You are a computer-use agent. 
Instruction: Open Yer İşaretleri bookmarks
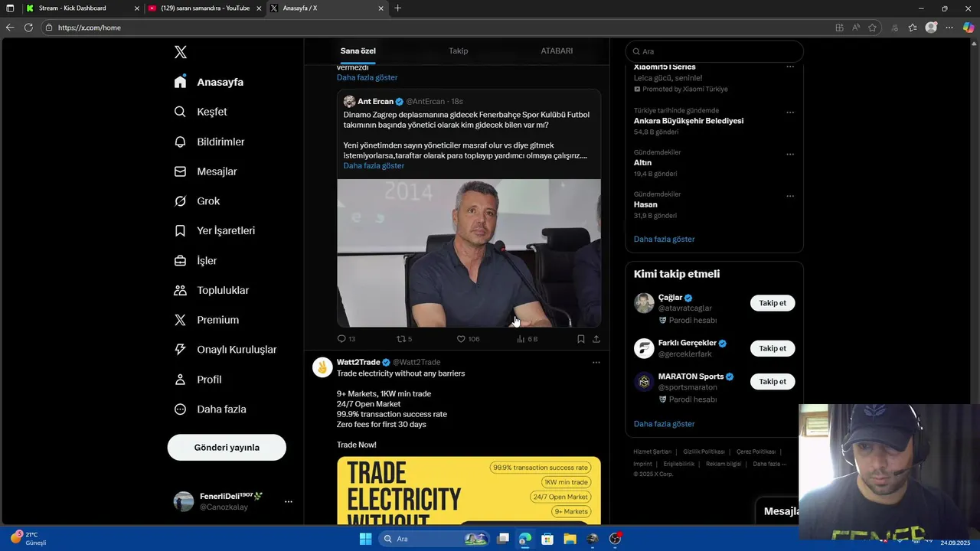(x=214, y=230)
